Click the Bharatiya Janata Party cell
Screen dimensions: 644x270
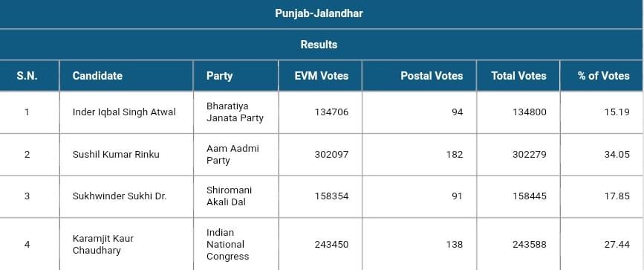(x=235, y=112)
